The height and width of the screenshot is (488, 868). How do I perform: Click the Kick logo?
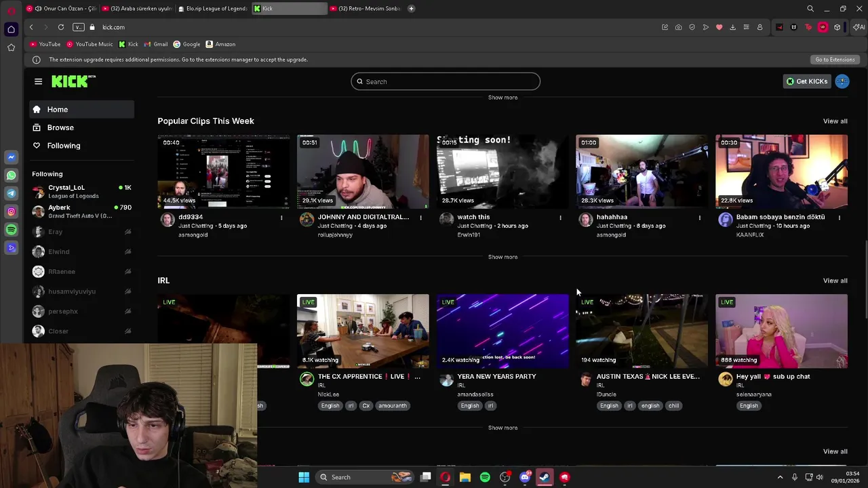(73, 81)
